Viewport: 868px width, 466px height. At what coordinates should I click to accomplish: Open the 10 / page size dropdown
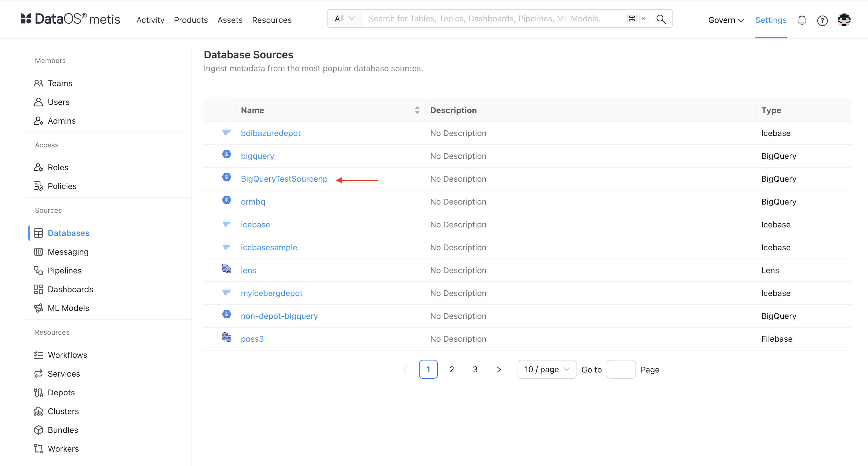[547, 369]
